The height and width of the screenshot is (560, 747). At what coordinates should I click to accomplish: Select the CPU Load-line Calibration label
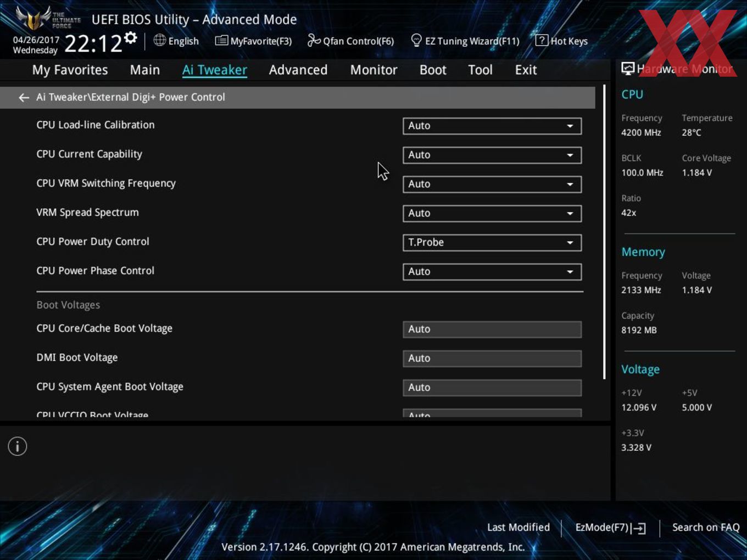point(96,125)
